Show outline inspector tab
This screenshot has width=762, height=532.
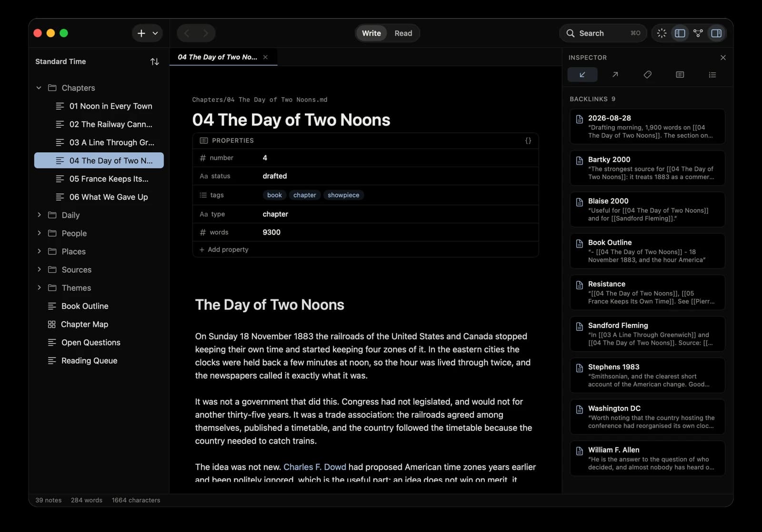pos(712,75)
